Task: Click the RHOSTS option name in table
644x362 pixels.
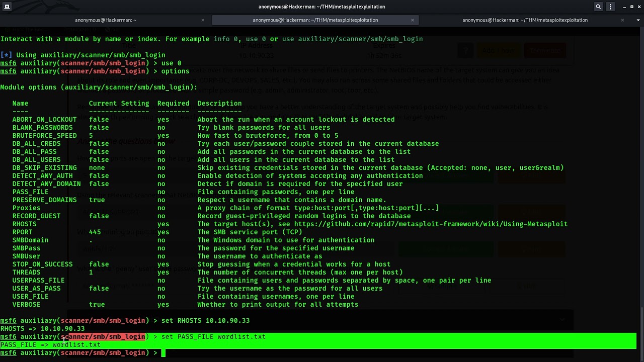Action: click(x=24, y=224)
